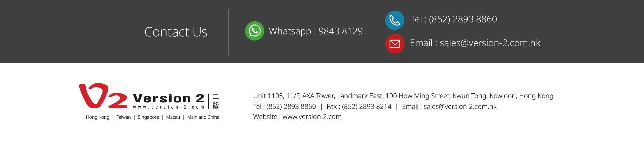The width and height of the screenshot is (644, 151).
Task: Click the Chinese characters beside Version 2
Action: 216,101
